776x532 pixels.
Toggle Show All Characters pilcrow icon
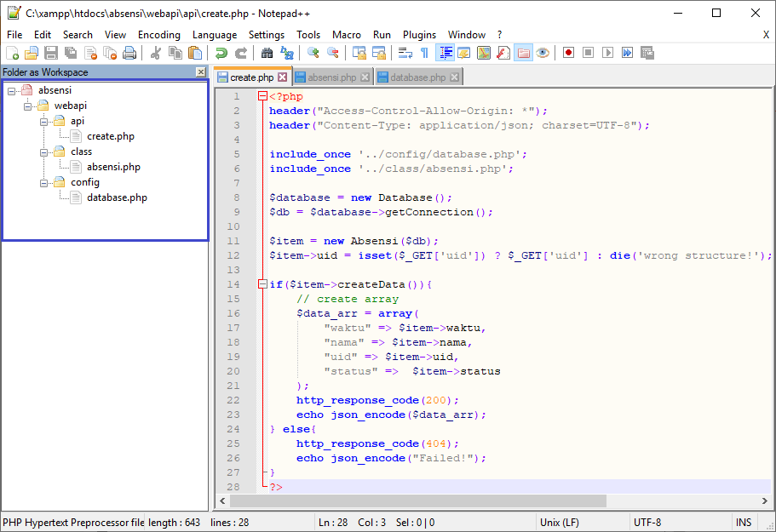(x=424, y=53)
